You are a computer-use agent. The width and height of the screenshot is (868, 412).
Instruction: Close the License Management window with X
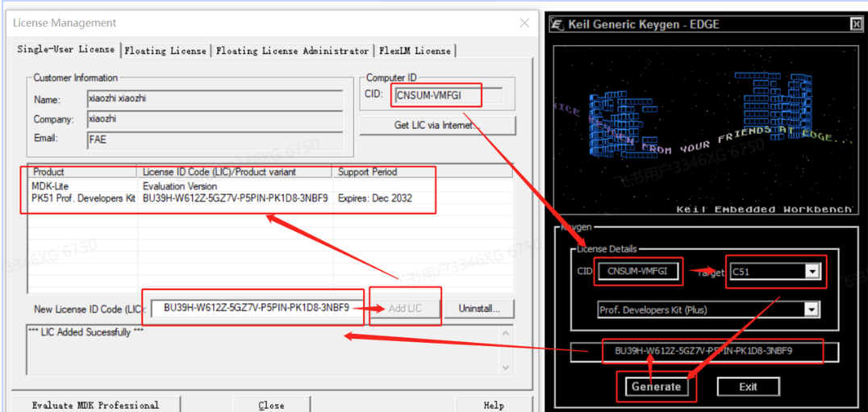(x=524, y=23)
